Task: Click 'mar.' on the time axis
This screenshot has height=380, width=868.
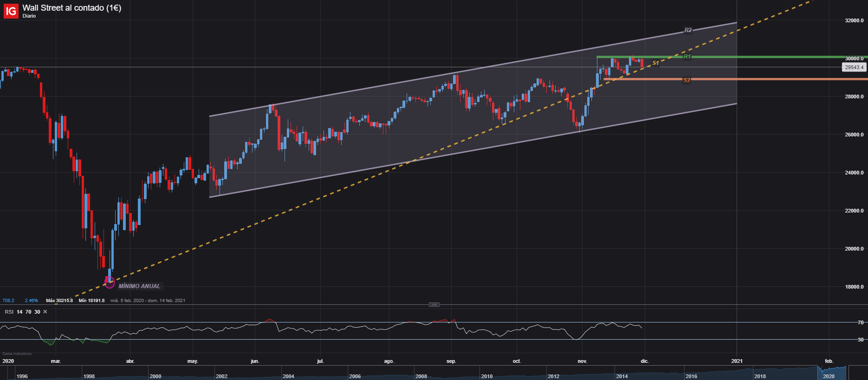Action: (x=56, y=361)
